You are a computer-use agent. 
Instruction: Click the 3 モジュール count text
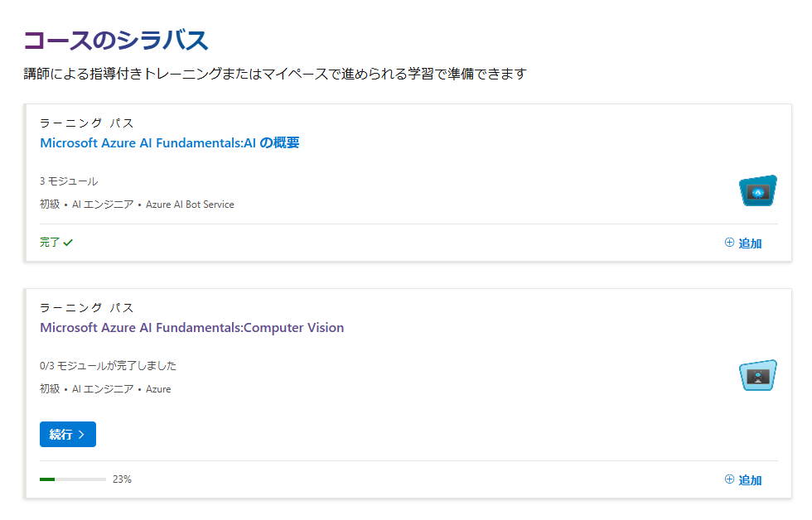(69, 181)
